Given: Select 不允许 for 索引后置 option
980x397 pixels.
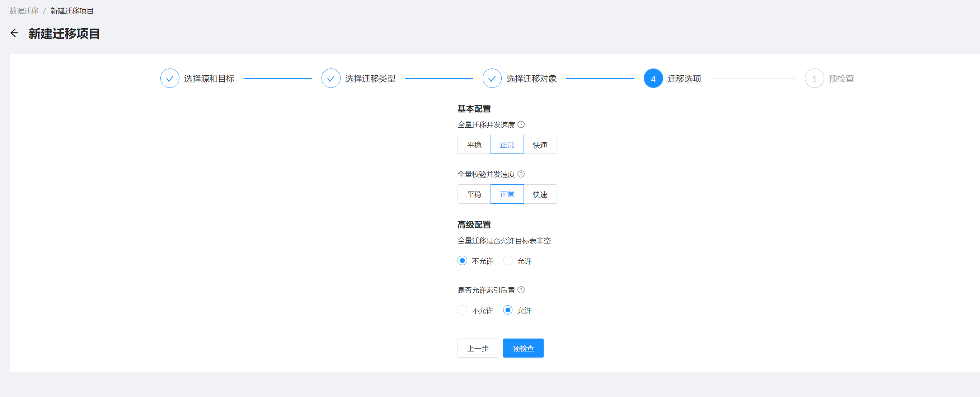Looking at the screenshot, I should click(x=462, y=310).
